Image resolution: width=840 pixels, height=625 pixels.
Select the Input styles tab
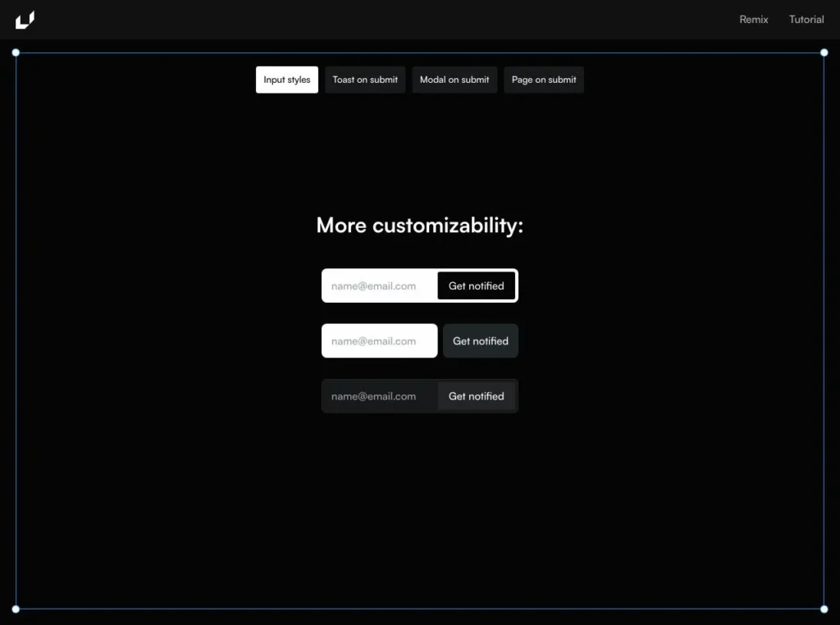click(x=286, y=80)
